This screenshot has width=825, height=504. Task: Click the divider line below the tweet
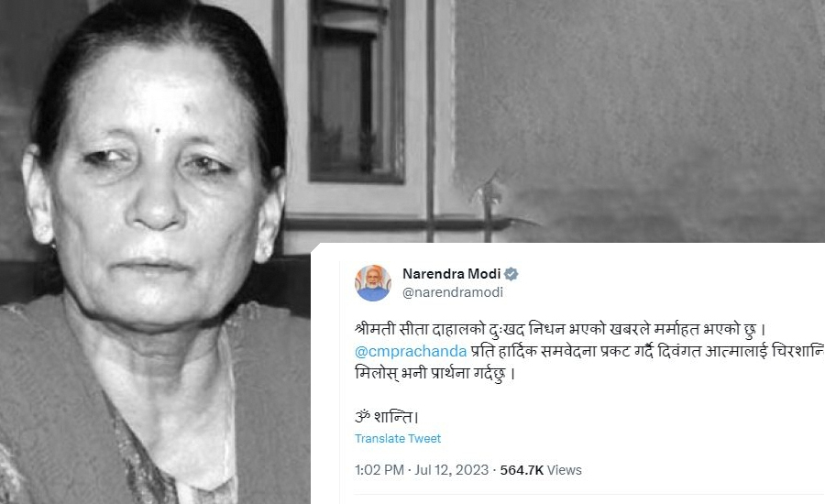(x=589, y=495)
